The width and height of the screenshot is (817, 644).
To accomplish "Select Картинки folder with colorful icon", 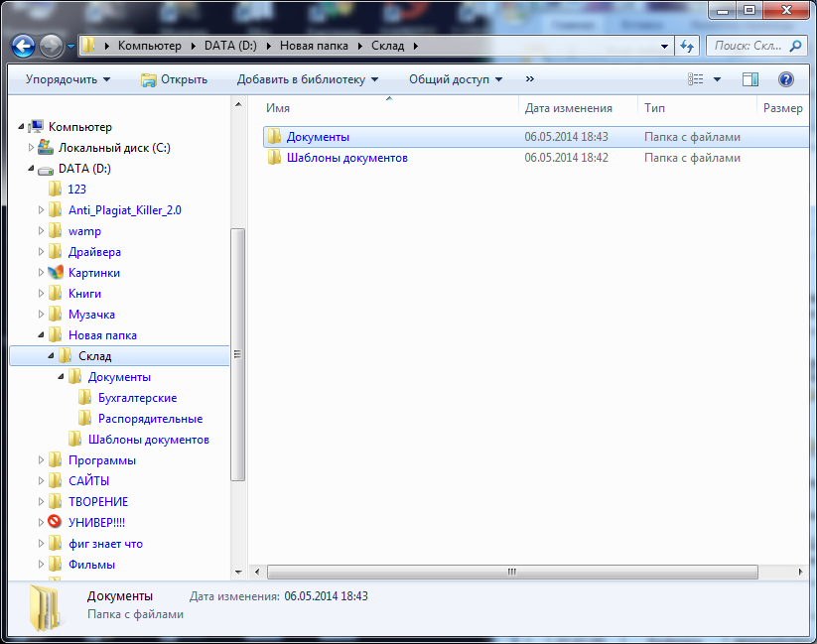I will pyautogui.click(x=93, y=273).
